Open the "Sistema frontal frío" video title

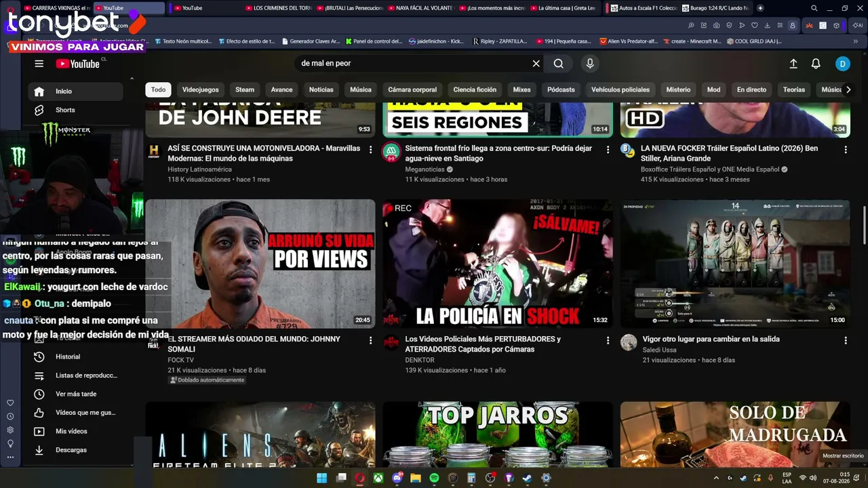pyautogui.click(x=498, y=153)
